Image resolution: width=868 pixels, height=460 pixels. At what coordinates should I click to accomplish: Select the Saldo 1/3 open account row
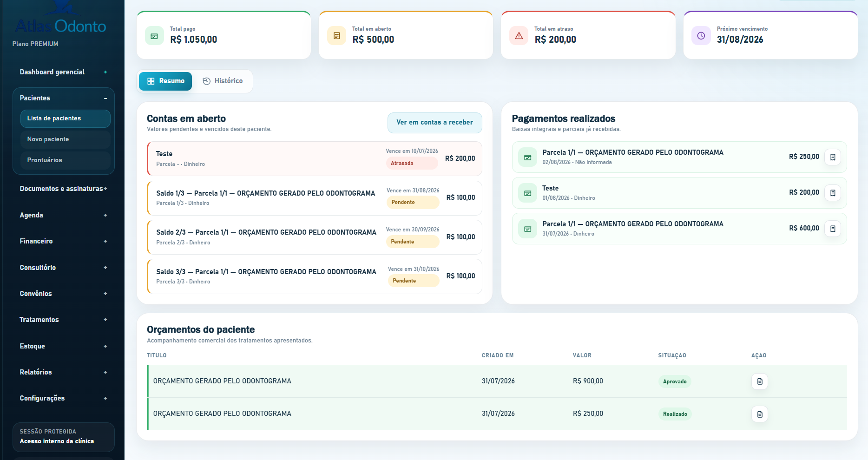coord(315,198)
